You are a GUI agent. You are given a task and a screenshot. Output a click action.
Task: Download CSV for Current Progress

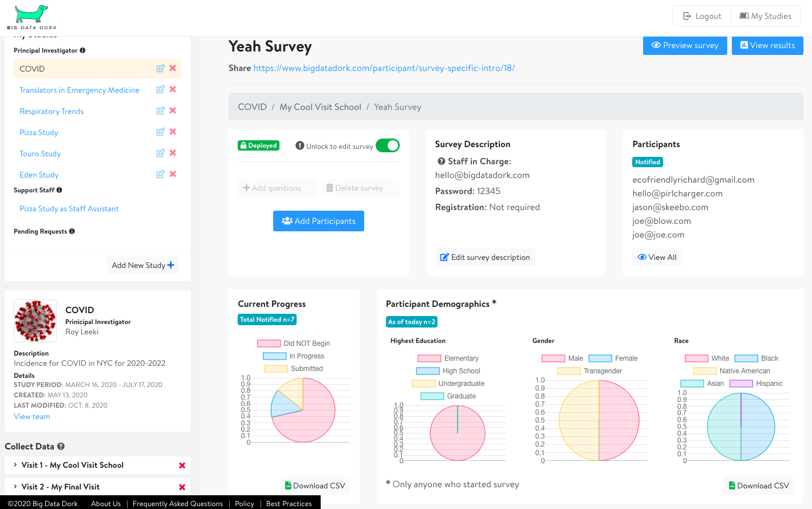(x=315, y=486)
